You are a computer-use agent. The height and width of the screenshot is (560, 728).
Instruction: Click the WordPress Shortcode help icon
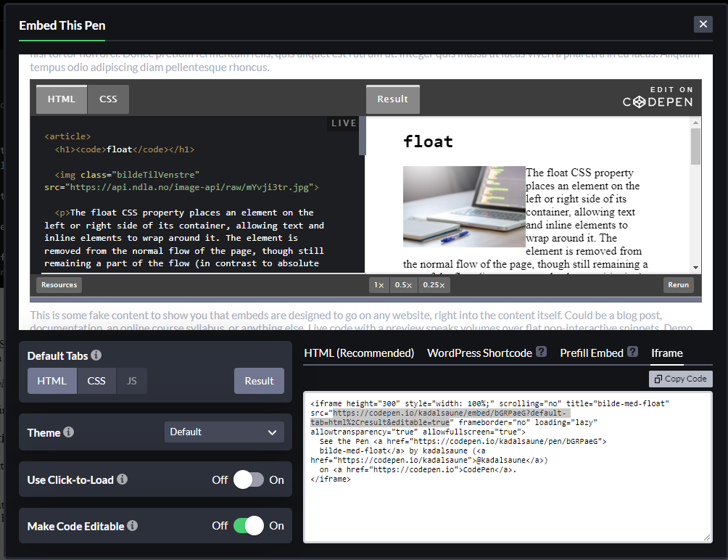[x=542, y=352]
